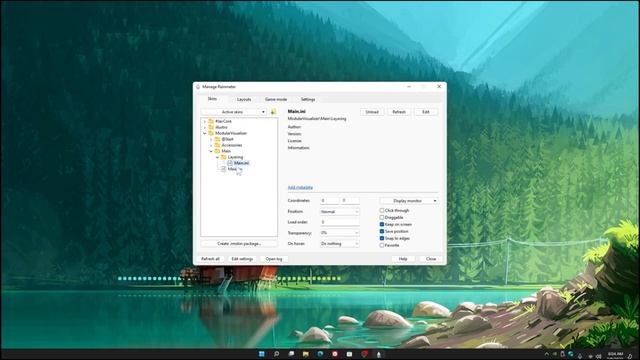Viewport: 640px width, 360px height.
Task: Click the new skin icon beside Active skins
Action: click(273, 111)
